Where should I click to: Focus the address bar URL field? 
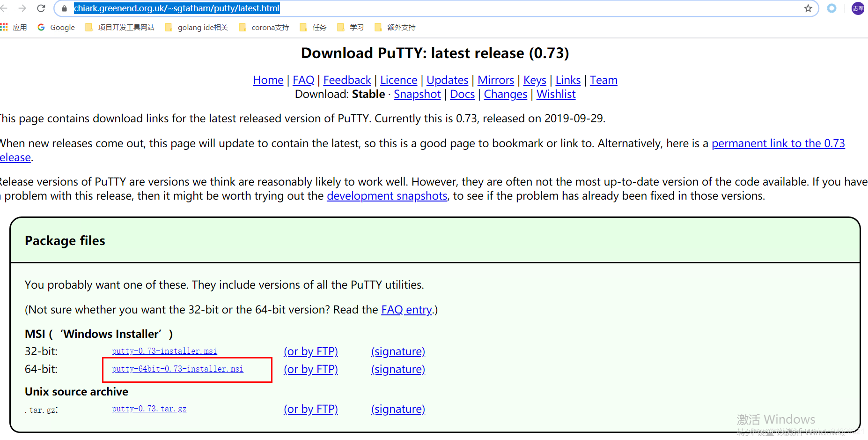click(435, 8)
